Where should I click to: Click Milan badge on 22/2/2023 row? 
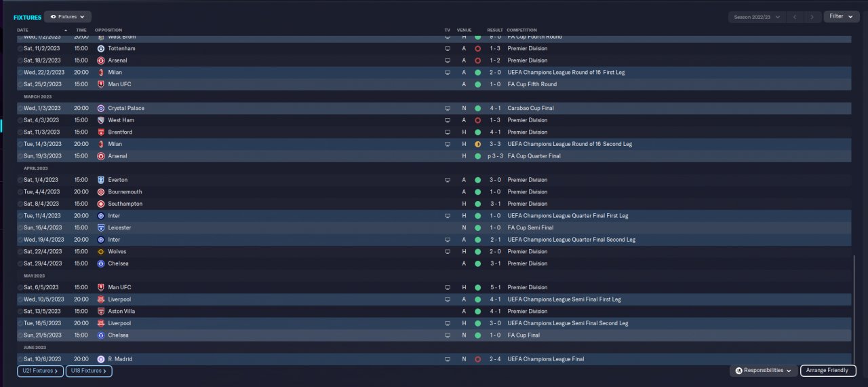click(101, 73)
